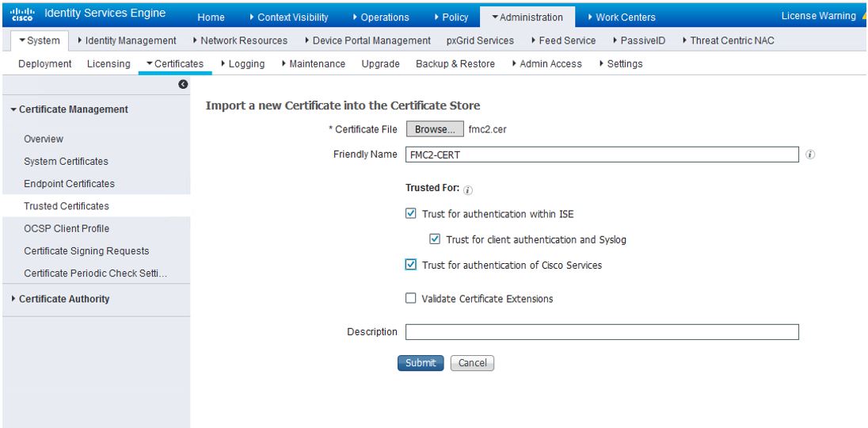Image resolution: width=868 pixels, height=428 pixels.
Task: Open the Context Visibility menu
Action: click(288, 17)
